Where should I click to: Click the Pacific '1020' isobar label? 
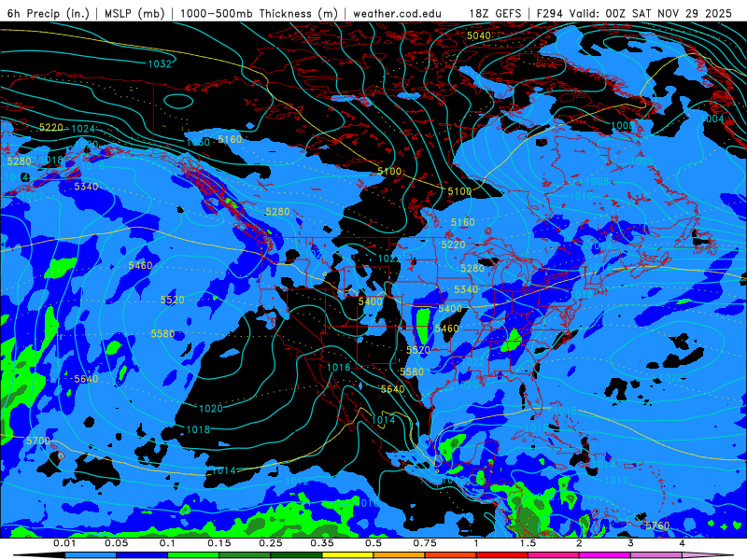tap(211, 409)
